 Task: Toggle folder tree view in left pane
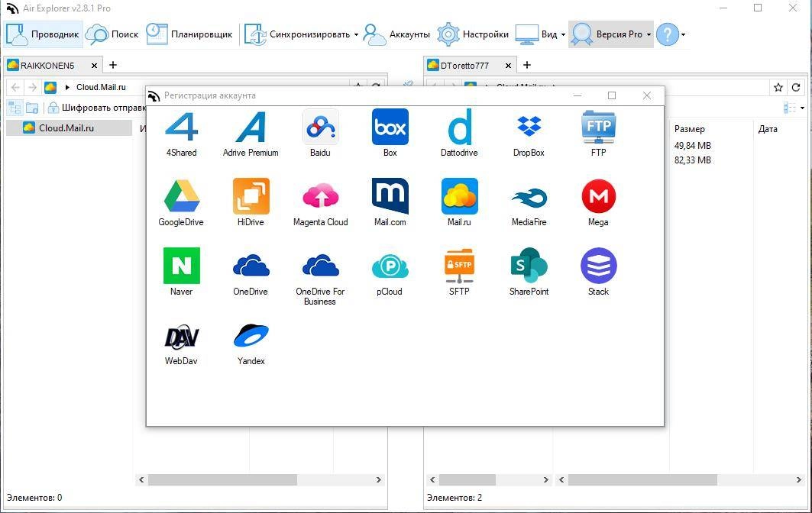pos(15,108)
